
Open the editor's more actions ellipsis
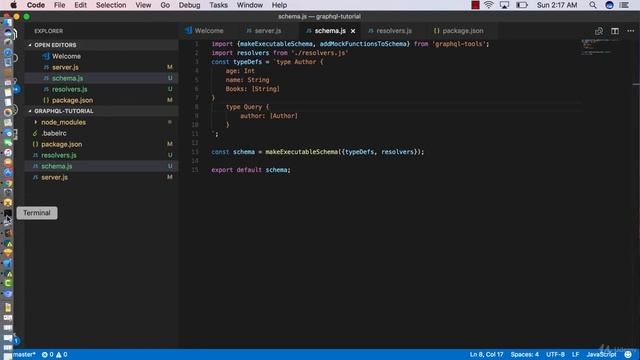tap(631, 31)
